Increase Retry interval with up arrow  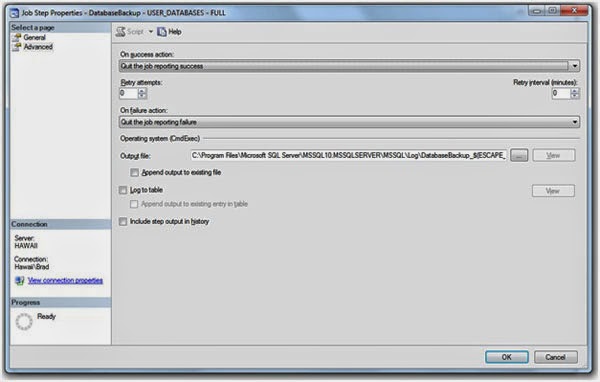click(574, 91)
